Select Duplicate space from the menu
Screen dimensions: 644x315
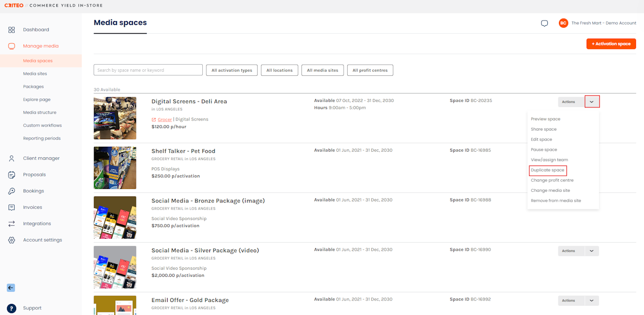(x=547, y=170)
